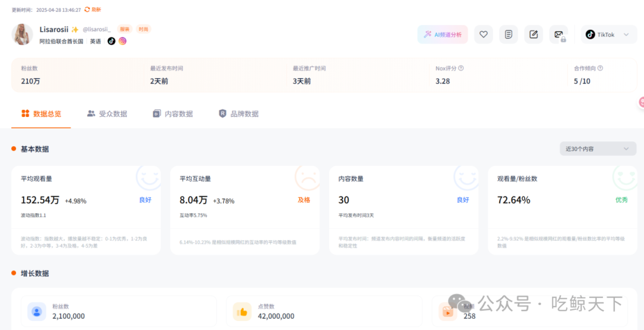This screenshot has width=644, height=330.
Task: Click the 服装 category tag
Action: 125,29
